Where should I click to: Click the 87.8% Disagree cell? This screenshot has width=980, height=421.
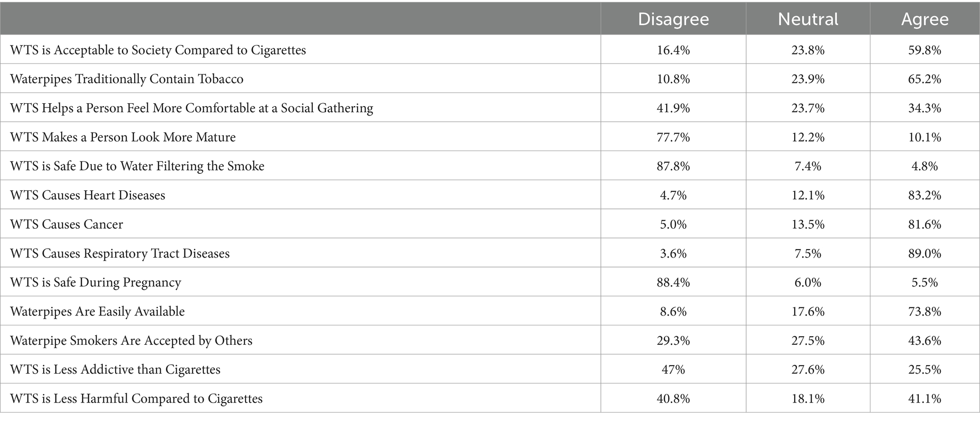point(673,166)
